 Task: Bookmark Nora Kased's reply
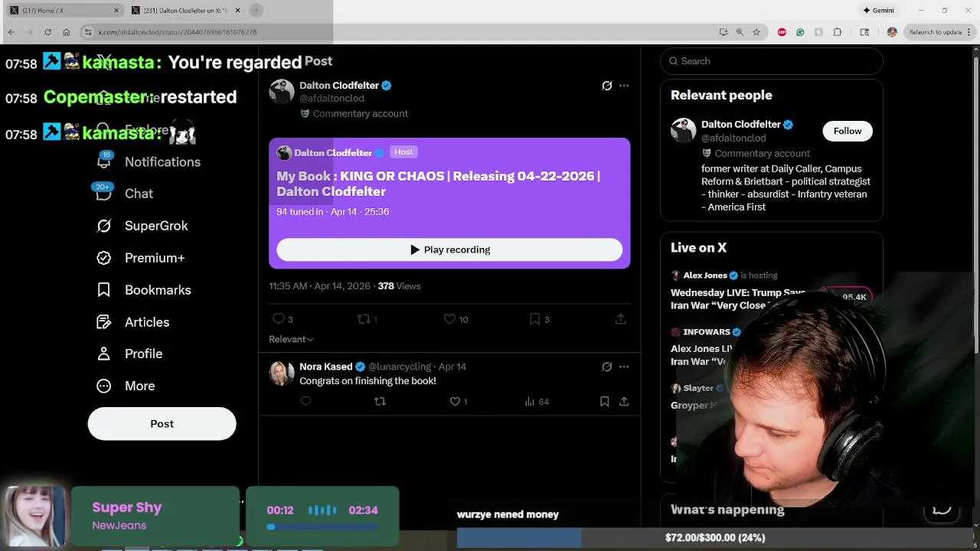tap(604, 401)
